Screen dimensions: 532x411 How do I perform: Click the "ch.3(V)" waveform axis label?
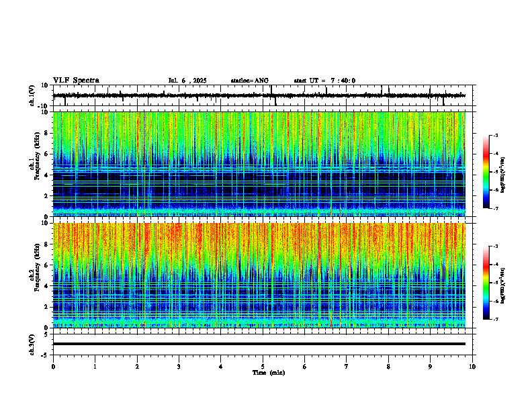click(x=32, y=345)
